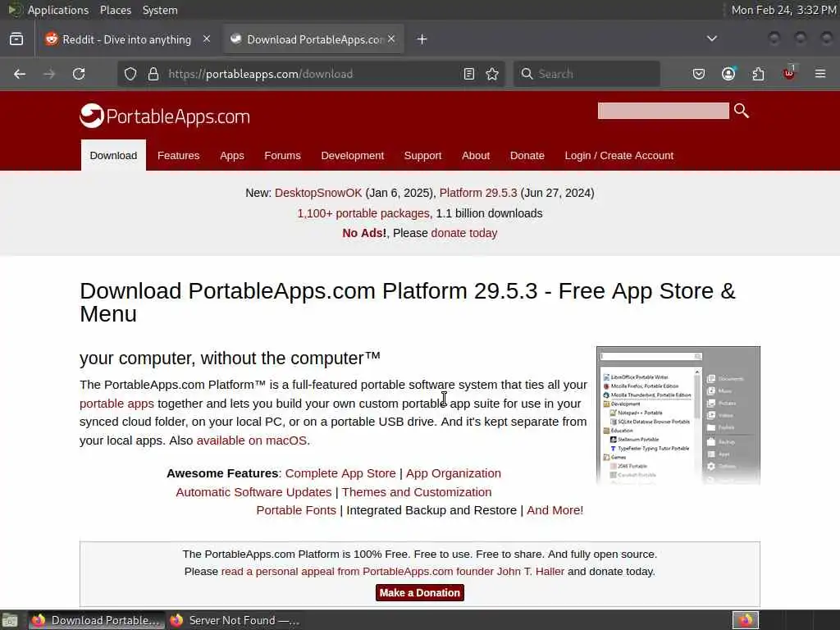This screenshot has width=840, height=630.
Task: Click the Make a Donation button
Action: point(420,592)
